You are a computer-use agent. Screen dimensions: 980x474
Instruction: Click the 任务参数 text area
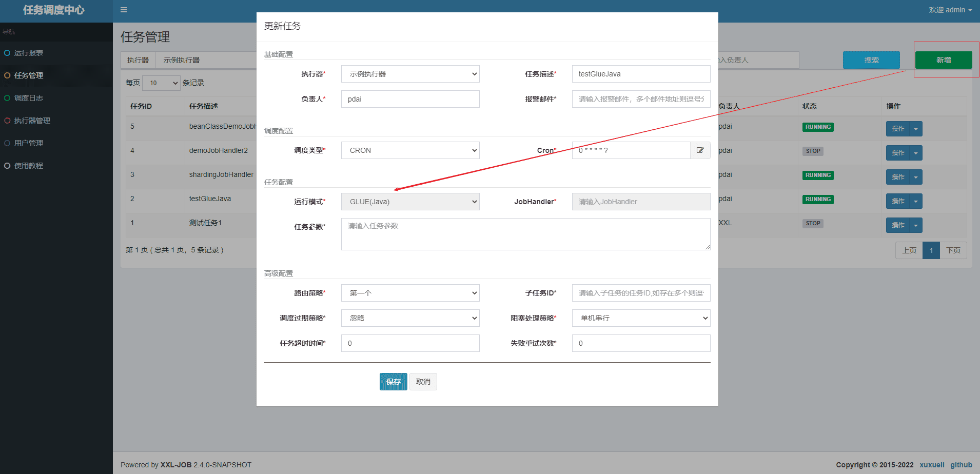pos(525,234)
